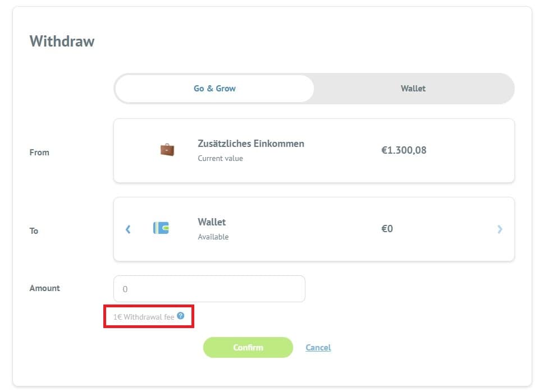
Task: Confirm the withdrawal
Action: (x=248, y=347)
